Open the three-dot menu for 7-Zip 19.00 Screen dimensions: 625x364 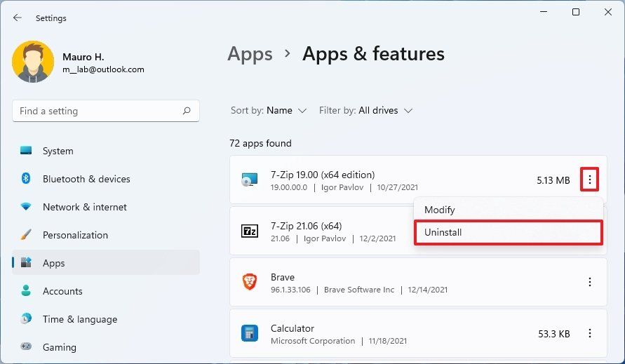point(590,180)
